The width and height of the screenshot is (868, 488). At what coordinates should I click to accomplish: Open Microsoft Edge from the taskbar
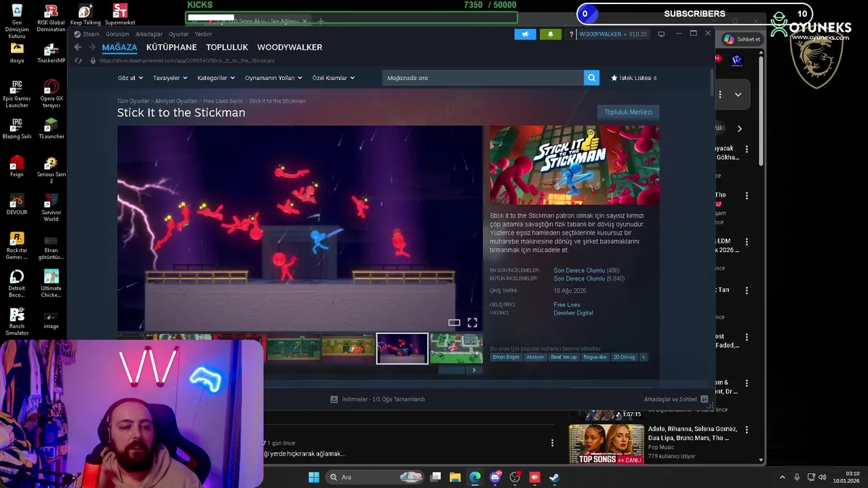[x=475, y=477]
